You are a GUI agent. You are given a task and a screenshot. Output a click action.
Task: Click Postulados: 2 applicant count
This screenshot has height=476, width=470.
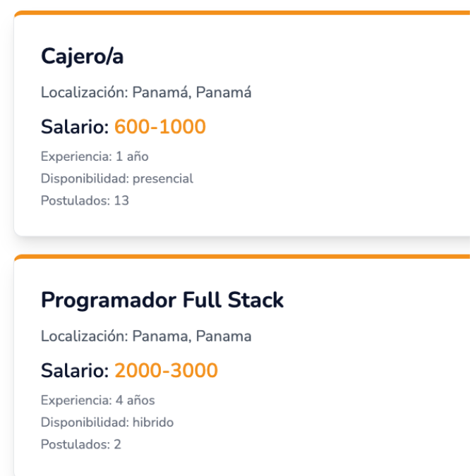(81, 444)
